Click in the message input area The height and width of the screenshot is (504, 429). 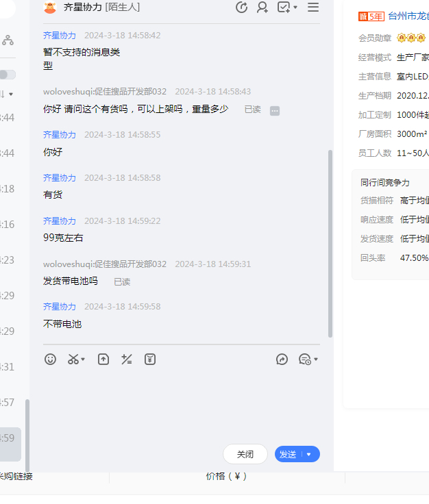click(x=181, y=404)
